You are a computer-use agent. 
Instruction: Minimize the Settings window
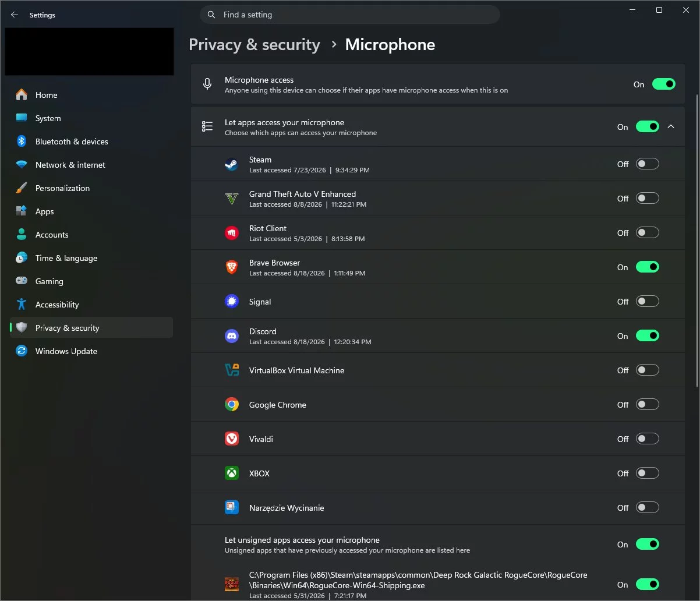632,10
